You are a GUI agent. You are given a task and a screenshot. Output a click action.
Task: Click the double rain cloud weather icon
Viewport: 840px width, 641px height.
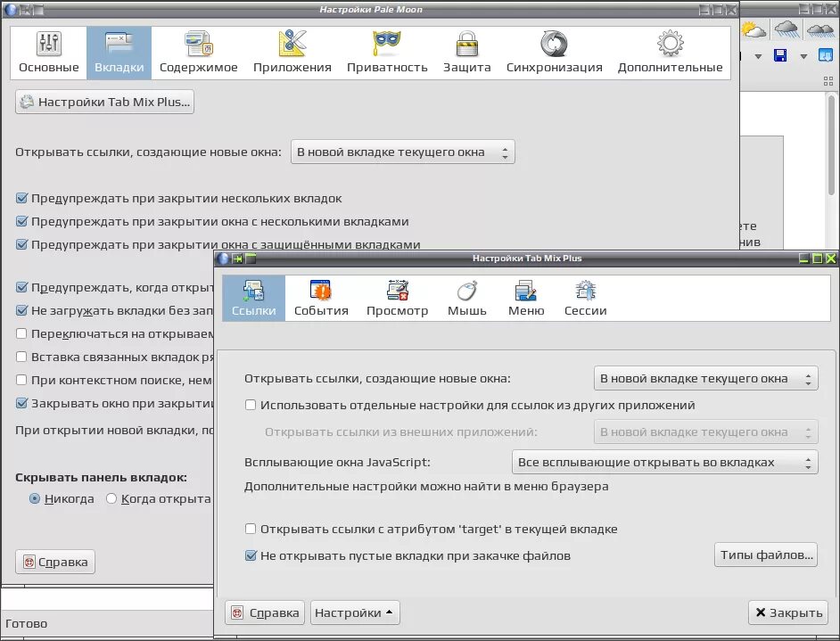click(820, 29)
